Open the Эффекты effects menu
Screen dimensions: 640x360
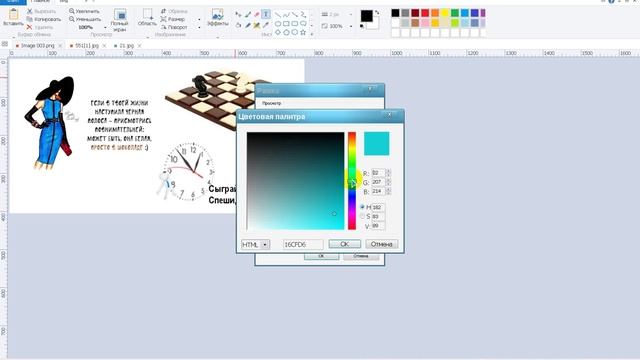pos(218,17)
